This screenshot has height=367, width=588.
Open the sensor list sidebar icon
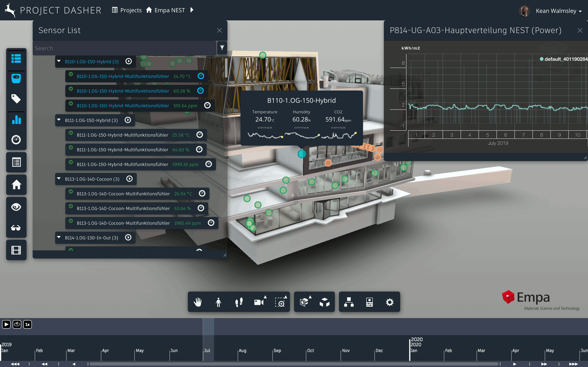(x=16, y=58)
